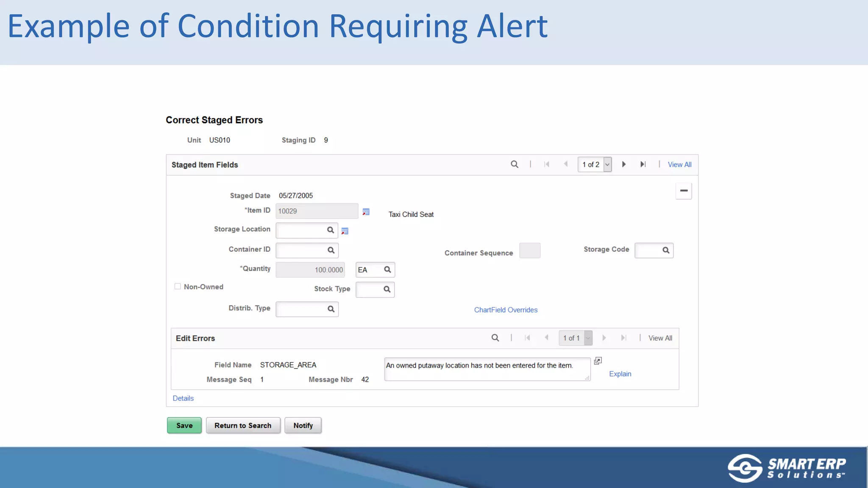Screen dimensions: 868x488
Task: Click View All in Edit Errors
Action: click(660, 338)
